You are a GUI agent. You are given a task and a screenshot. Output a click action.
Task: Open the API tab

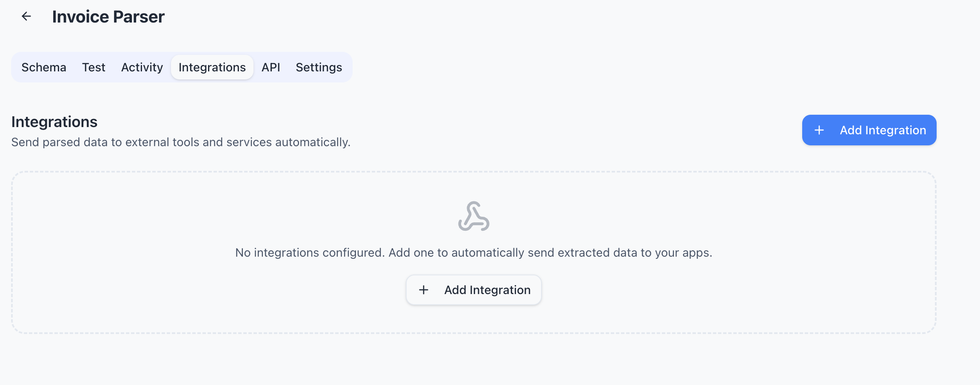tap(271, 67)
